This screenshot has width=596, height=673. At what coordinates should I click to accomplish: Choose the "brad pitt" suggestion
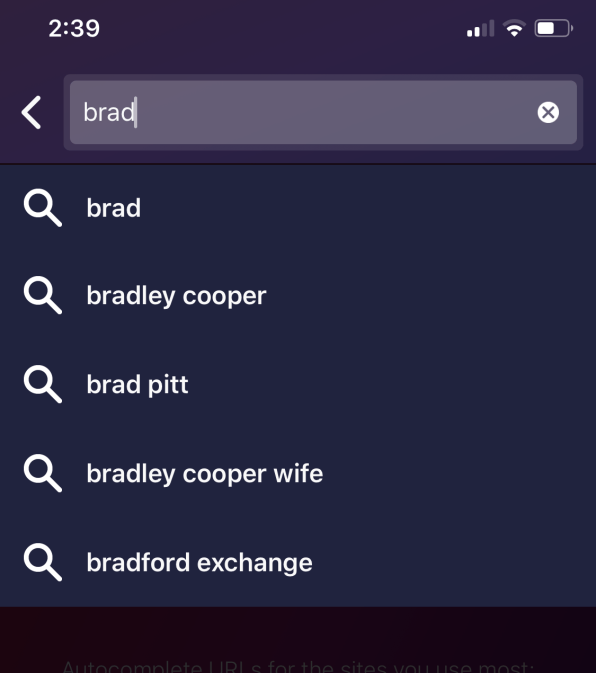pyautogui.click(x=298, y=384)
